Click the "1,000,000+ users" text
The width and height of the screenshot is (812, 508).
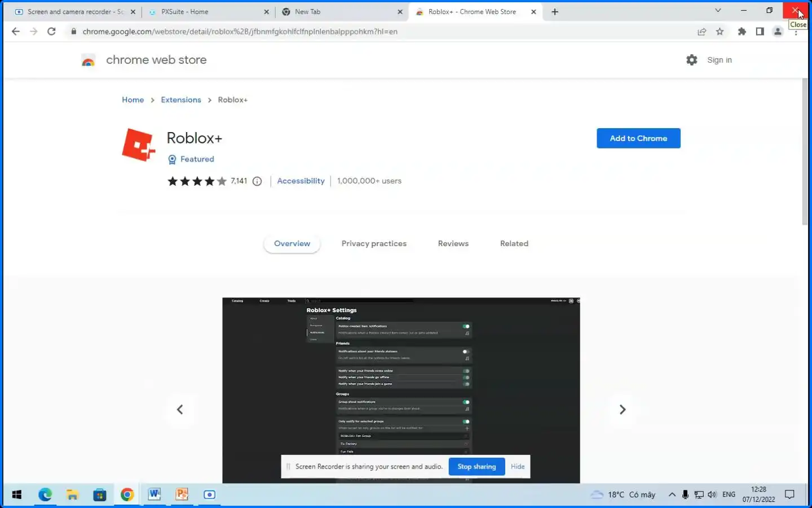369,181
